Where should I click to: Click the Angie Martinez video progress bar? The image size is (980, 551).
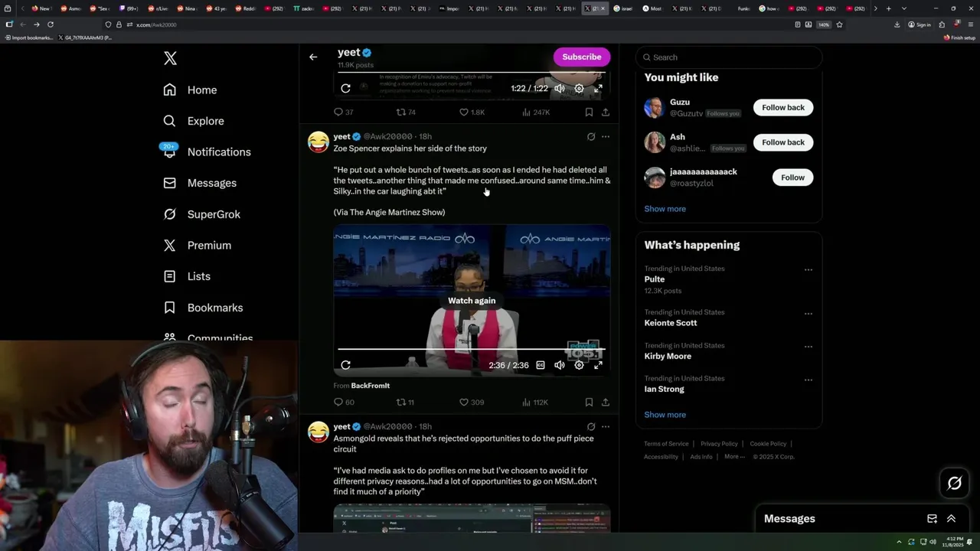pos(472,349)
